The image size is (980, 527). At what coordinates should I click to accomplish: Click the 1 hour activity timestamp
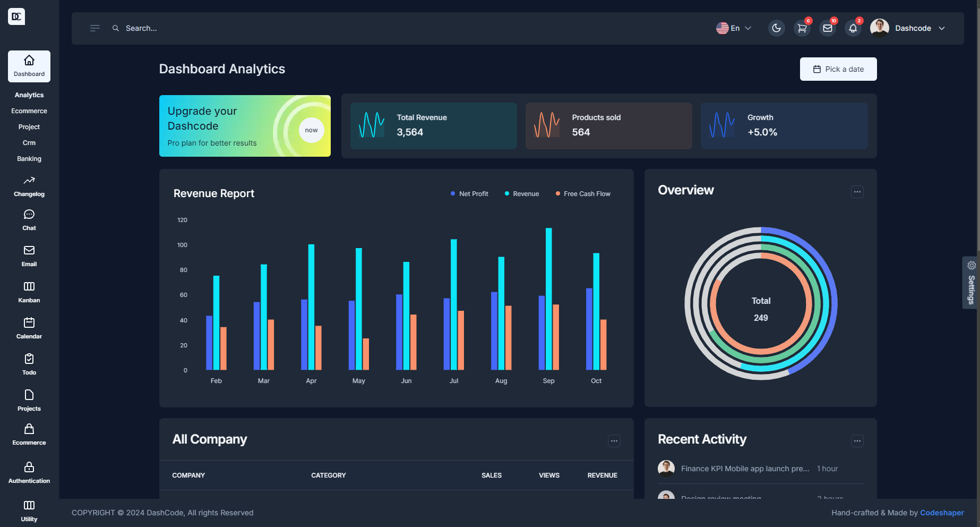click(827, 469)
